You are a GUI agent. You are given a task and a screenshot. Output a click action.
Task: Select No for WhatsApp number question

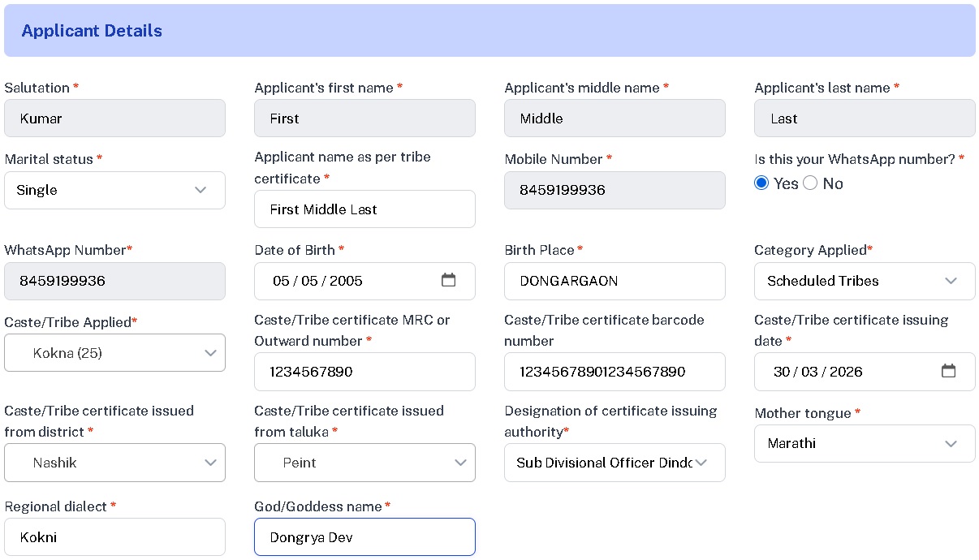tap(810, 183)
